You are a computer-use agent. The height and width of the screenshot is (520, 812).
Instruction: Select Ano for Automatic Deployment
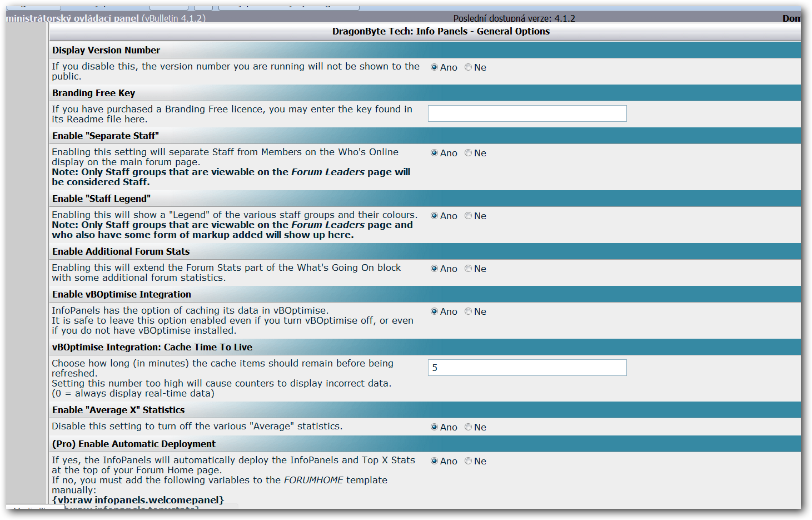[435, 461]
